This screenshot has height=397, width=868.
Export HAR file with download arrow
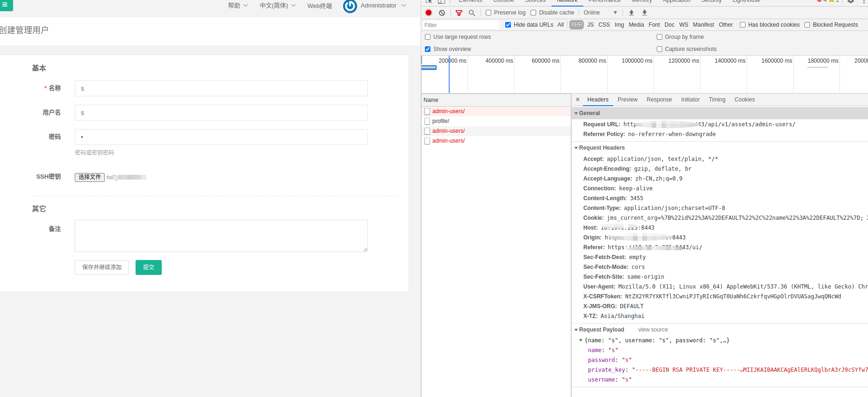pos(645,13)
